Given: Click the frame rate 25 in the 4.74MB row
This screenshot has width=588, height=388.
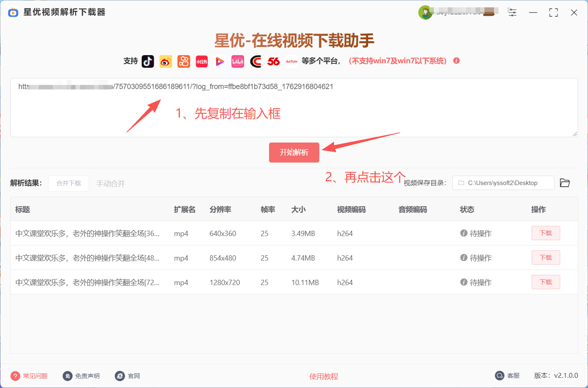Looking at the screenshot, I should click(x=265, y=258).
